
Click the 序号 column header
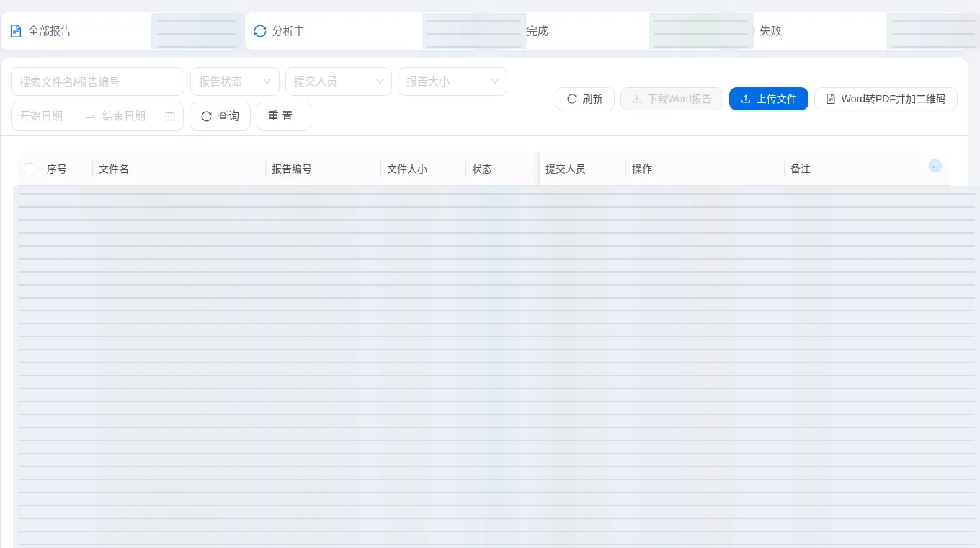point(66,169)
